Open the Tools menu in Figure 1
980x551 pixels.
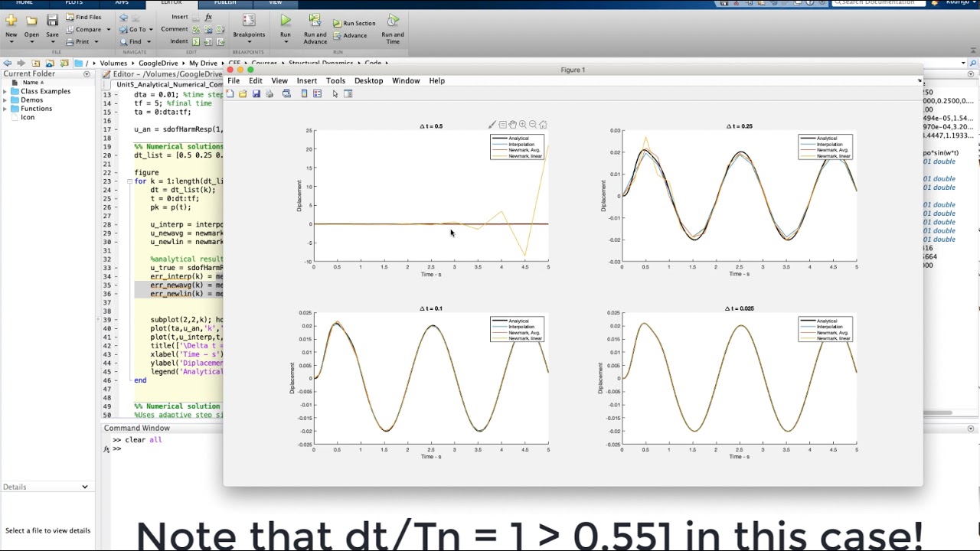pyautogui.click(x=335, y=80)
